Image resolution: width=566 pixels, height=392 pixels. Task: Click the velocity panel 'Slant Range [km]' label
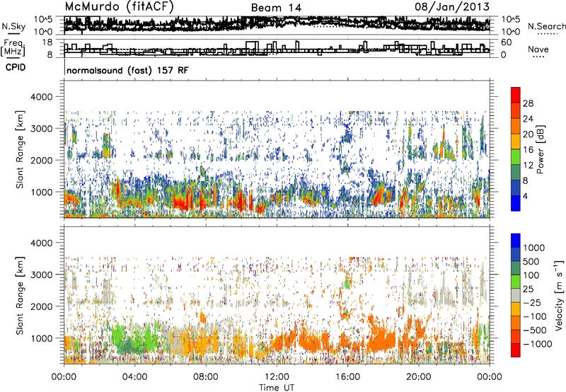[20, 296]
